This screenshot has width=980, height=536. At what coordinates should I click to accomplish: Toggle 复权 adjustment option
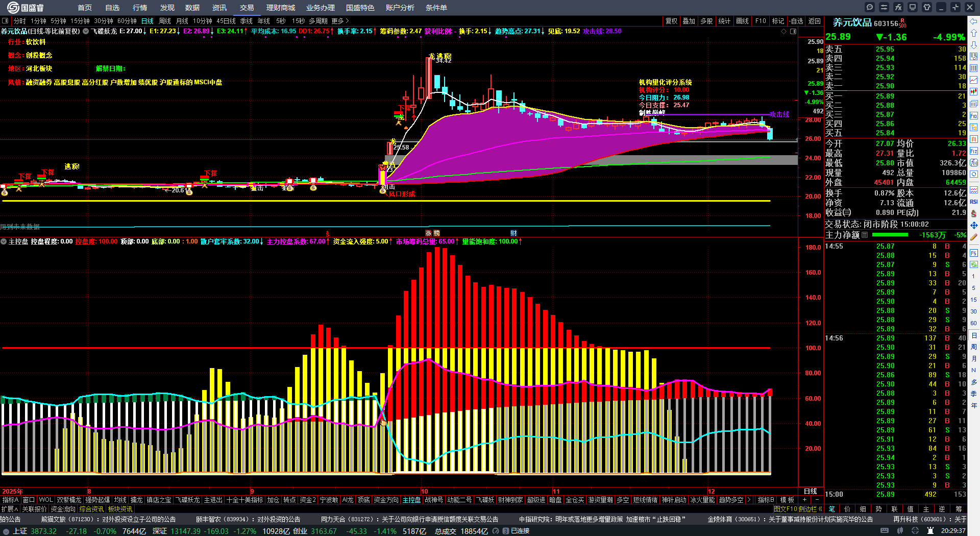(671, 21)
